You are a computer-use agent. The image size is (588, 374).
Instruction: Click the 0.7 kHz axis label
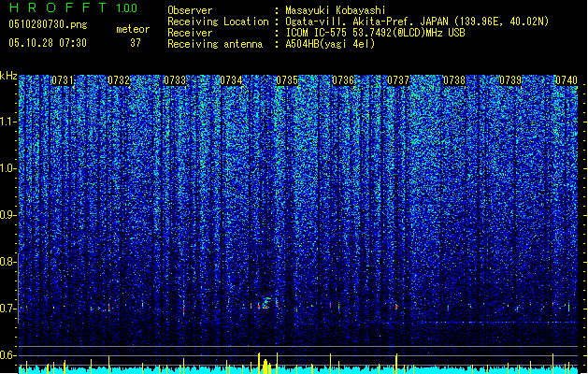click(x=7, y=309)
